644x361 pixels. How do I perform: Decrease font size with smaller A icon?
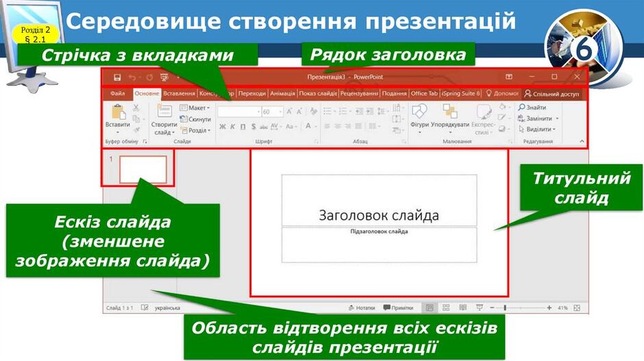click(299, 111)
